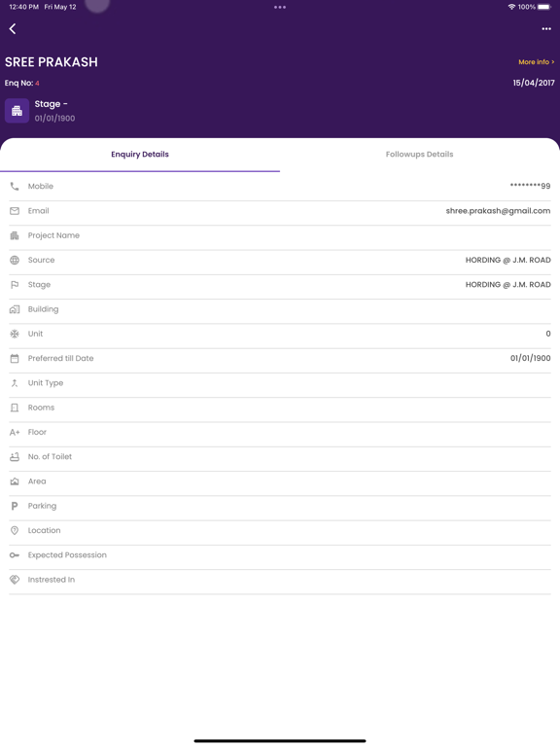Image resolution: width=560 pixels, height=747 pixels.
Task: Tap the status bar time 12:40 PM
Action: coord(23,7)
